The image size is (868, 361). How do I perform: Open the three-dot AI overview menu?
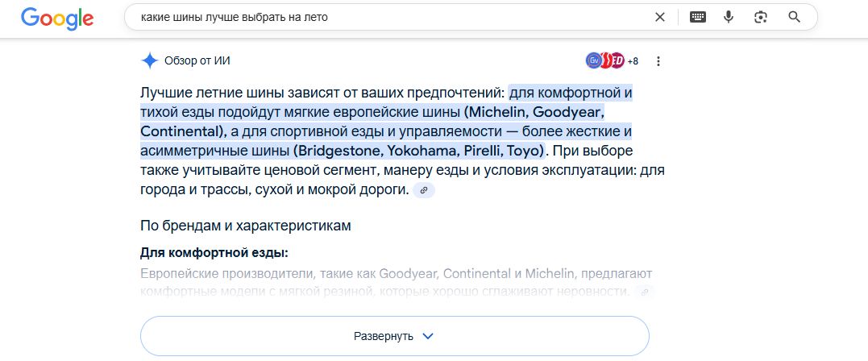pos(658,61)
